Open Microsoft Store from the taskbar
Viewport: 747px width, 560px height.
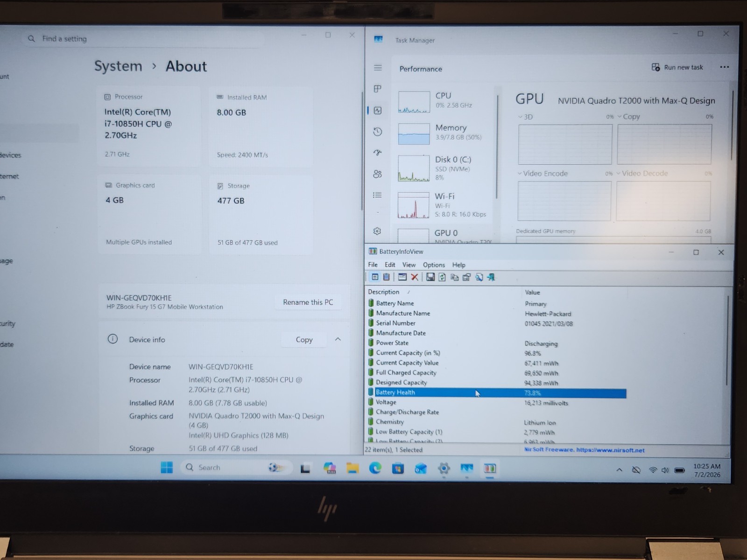tap(398, 468)
